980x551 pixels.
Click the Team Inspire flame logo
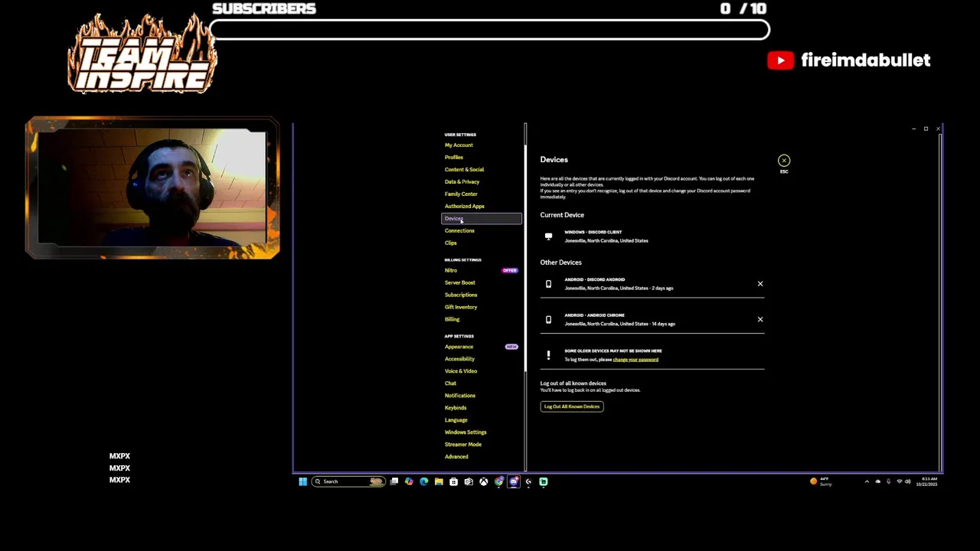tap(142, 54)
